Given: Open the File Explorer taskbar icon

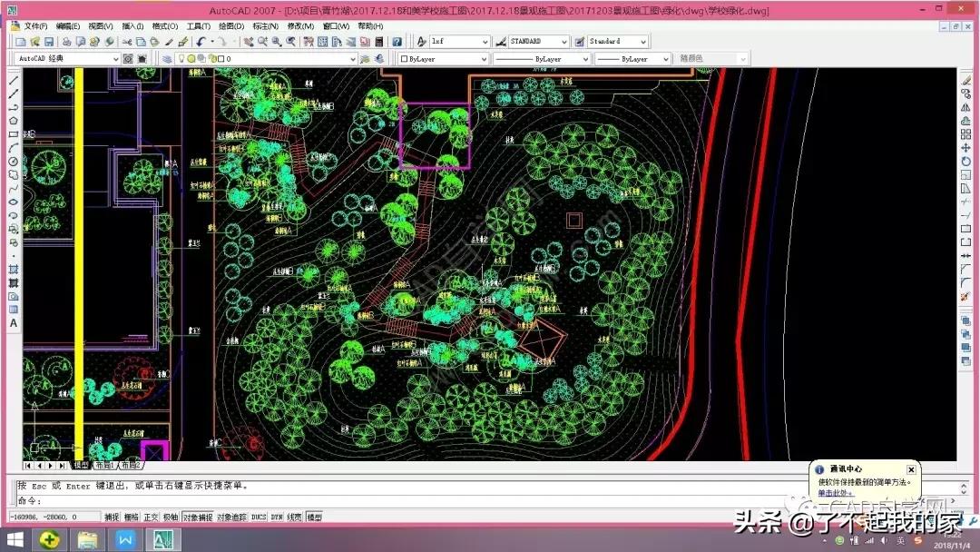Looking at the screenshot, I should 87,539.
